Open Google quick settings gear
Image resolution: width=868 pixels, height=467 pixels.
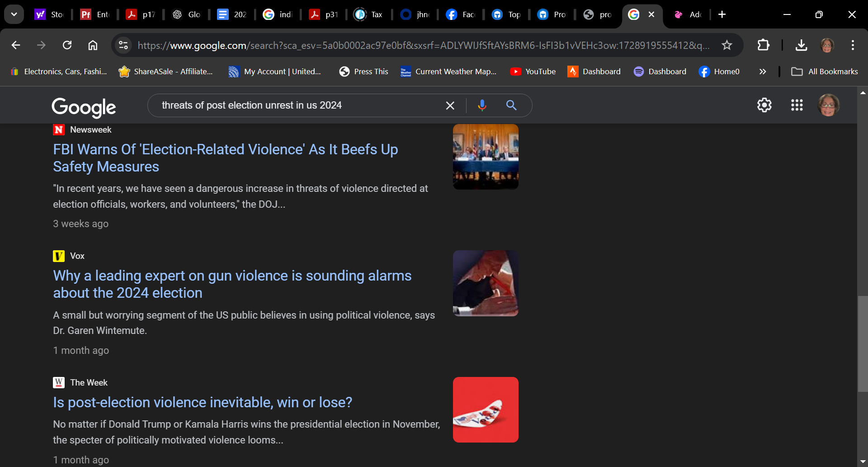[x=764, y=105]
